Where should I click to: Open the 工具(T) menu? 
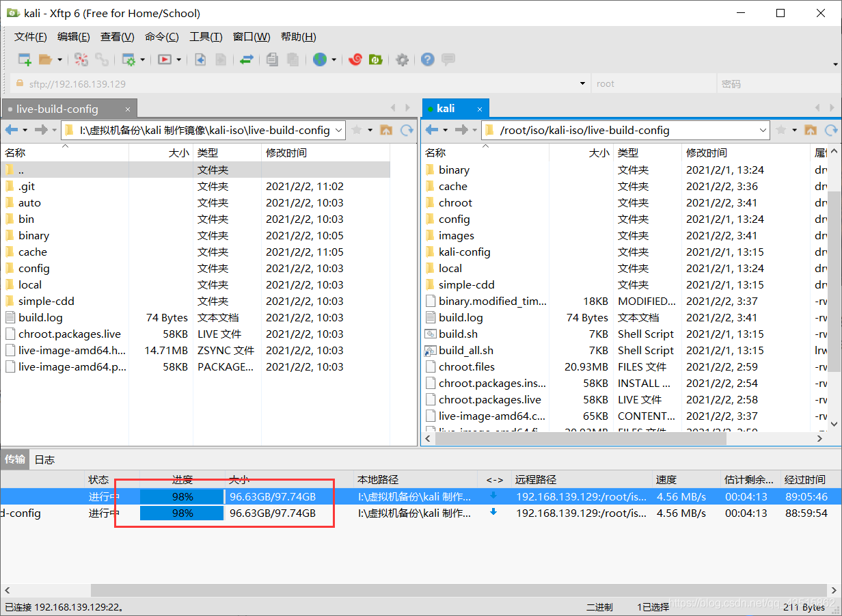[206, 37]
